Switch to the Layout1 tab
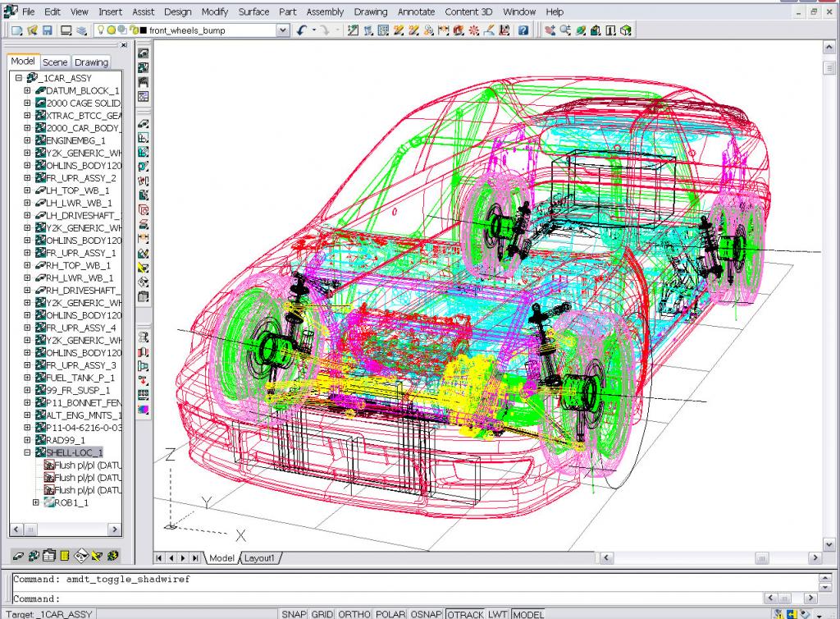This screenshot has height=619, width=840. pos(260,558)
